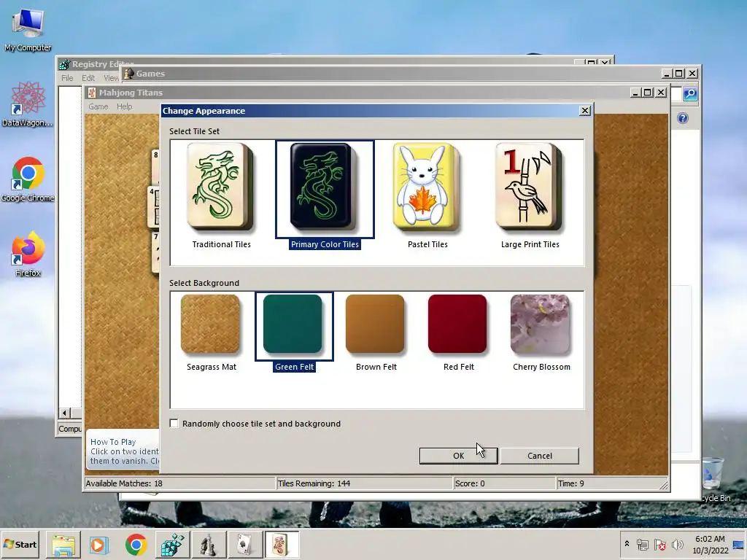Confirm appearance with OK button
This screenshot has height=560, width=747.
point(458,456)
